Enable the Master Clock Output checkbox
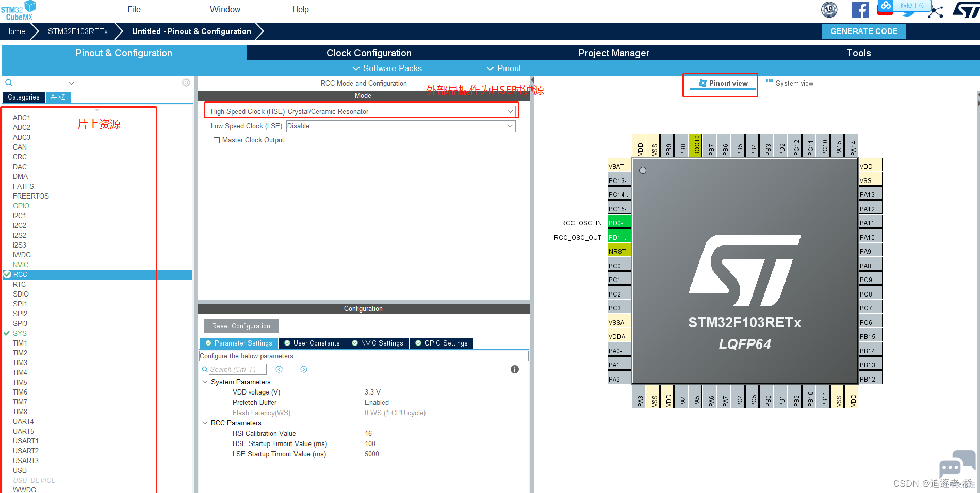Image resolution: width=980 pixels, height=493 pixels. pos(217,140)
